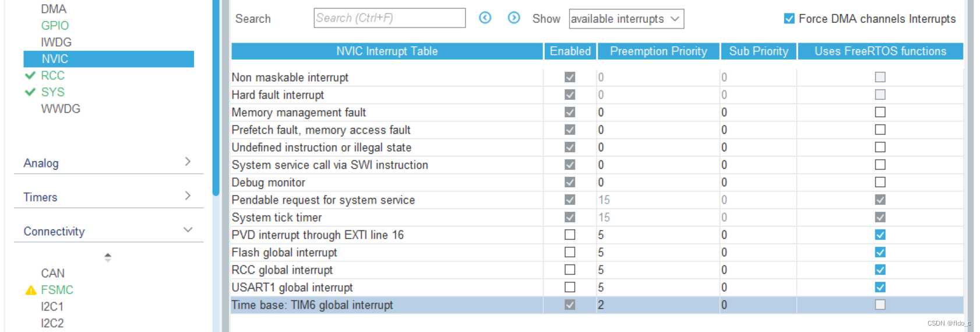Enable the USART1 global interrupt checkbox
Screen dimensions: 980x332
pos(570,287)
